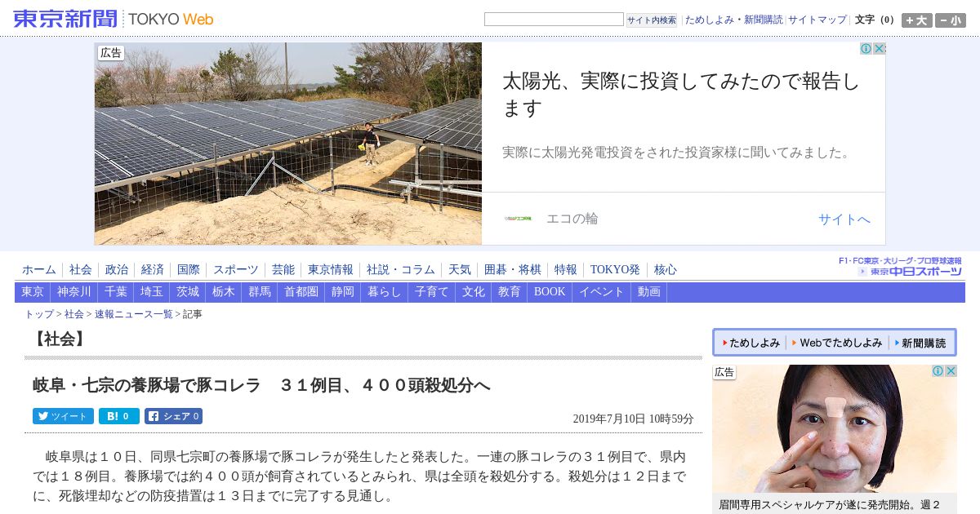Close the sidebar skincare ad
The height and width of the screenshot is (514, 980).
click(951, 370)
